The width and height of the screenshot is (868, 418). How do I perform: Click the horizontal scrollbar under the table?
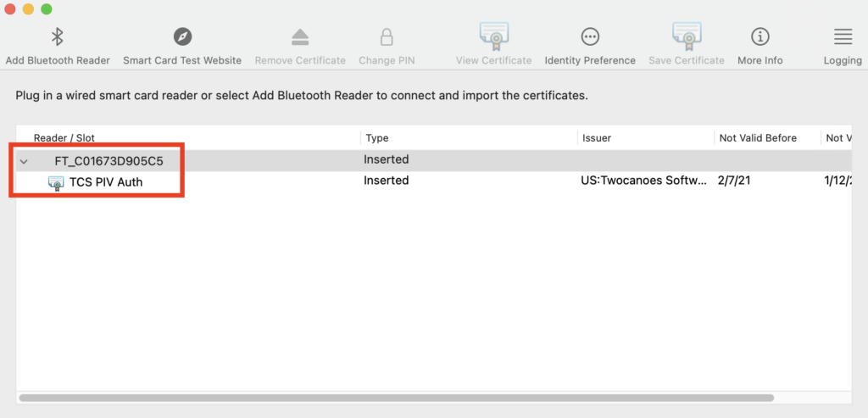(397, 398)
